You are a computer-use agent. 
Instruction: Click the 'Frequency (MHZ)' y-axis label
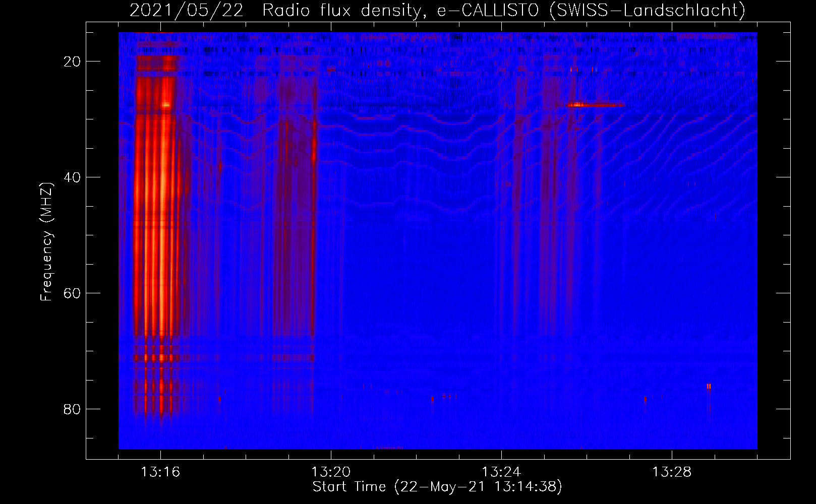[x=46, y=242]
